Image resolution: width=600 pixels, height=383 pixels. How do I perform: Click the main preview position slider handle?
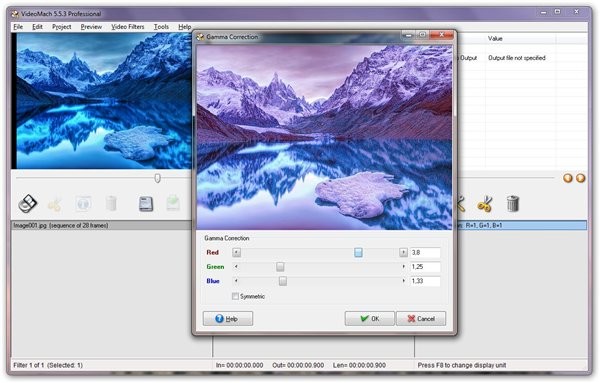click(157, 178)
